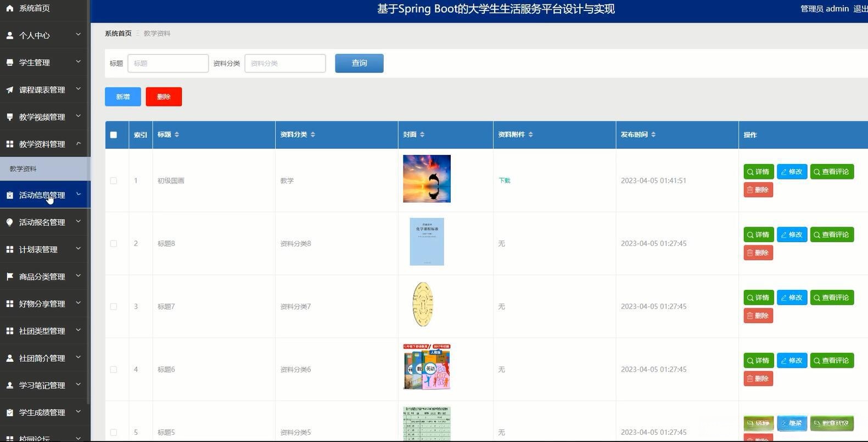Click the 查询 search button
868x442 pixels.
[359, 63]
